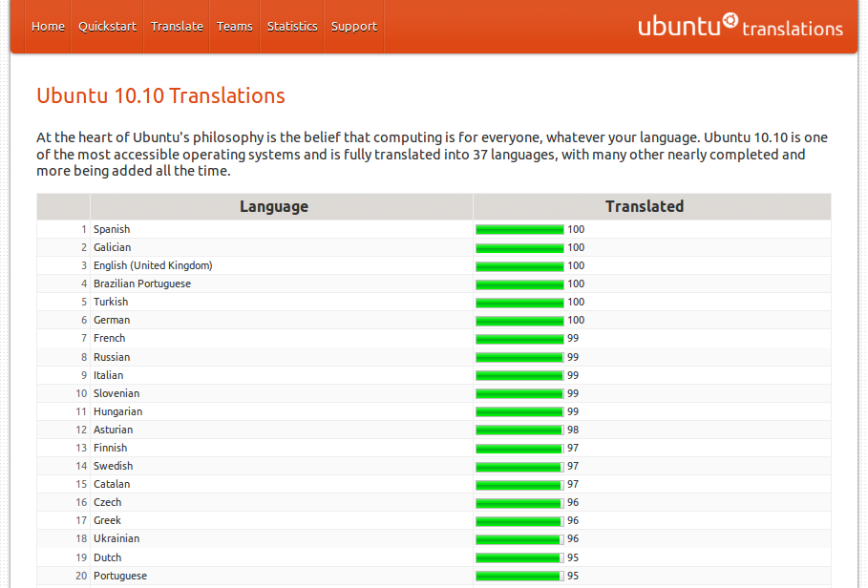
Task: Open the Home menu item
Action: click(48, 27)
